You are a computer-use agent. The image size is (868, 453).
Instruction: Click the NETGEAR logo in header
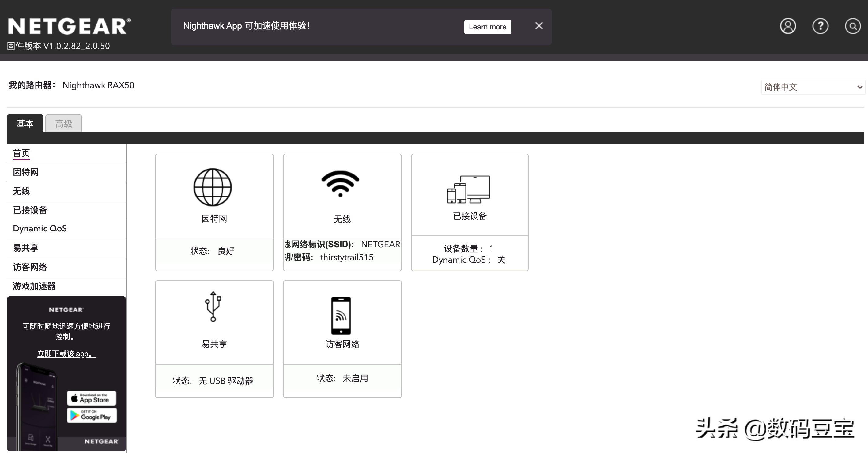pos(69,26)
